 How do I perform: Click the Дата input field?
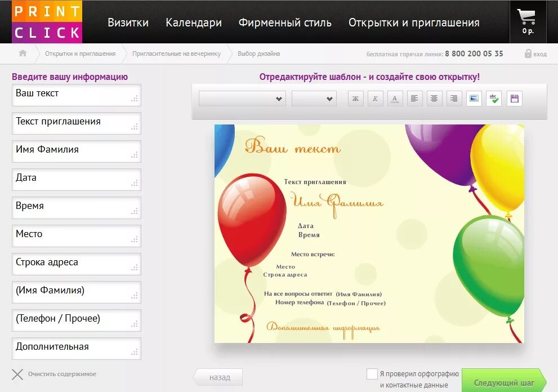[77, 180]
